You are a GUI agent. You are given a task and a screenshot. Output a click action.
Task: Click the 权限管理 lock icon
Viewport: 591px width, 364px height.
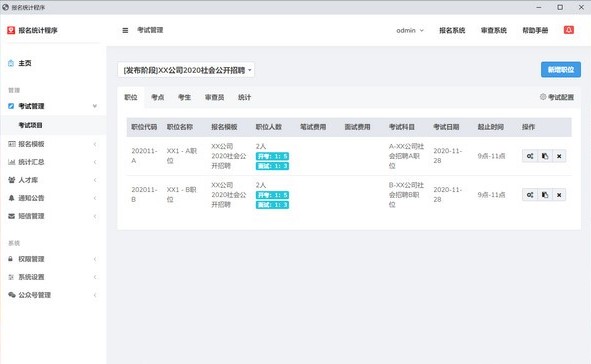point(11,259)
